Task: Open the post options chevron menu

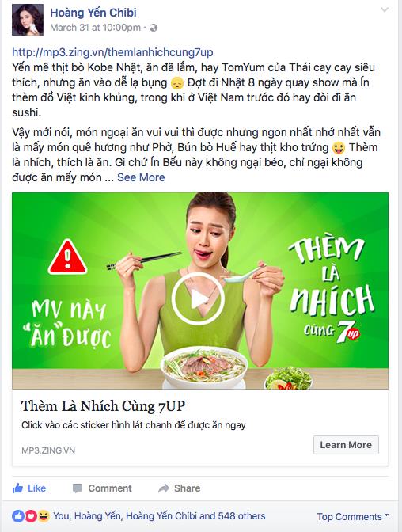Action: coord(385,9)
